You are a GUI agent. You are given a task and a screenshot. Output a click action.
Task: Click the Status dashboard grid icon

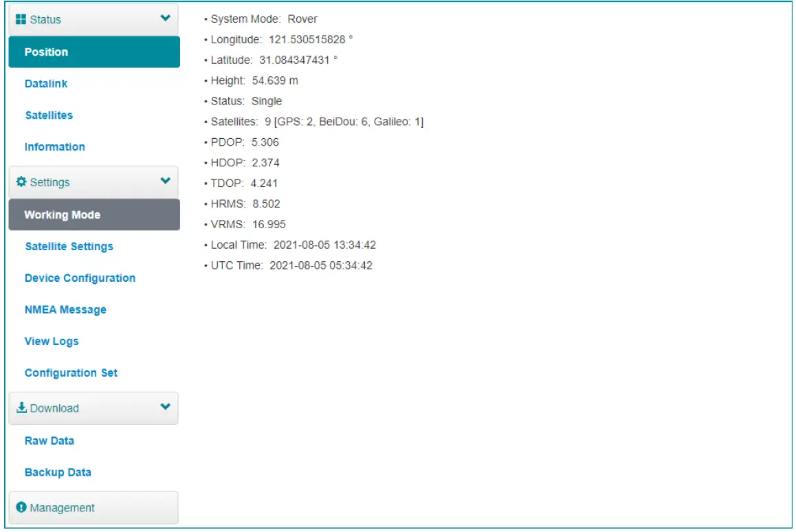pyautogui.click(x=22, y=19)
